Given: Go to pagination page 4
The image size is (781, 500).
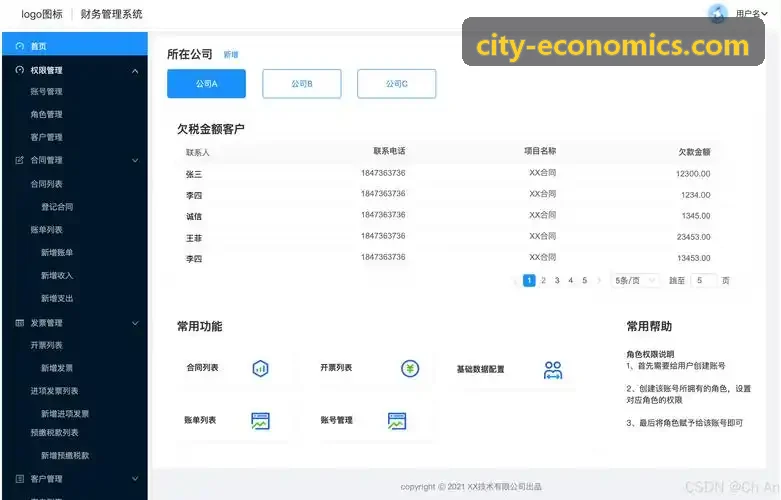Looking at the screenshot, I should (x=571, y=280).
